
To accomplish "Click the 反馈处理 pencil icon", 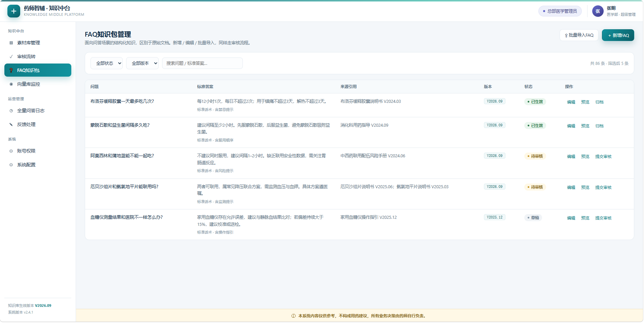I will [x=11, y=125].
